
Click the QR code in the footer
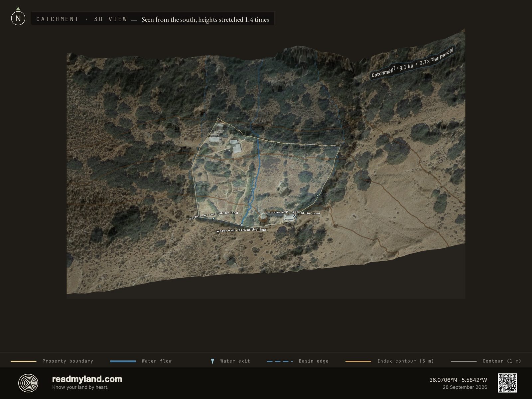point(507,383)
